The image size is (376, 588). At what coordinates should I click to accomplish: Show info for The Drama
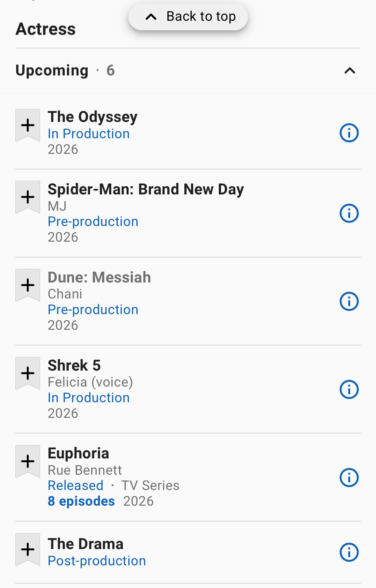pos(349,552)
